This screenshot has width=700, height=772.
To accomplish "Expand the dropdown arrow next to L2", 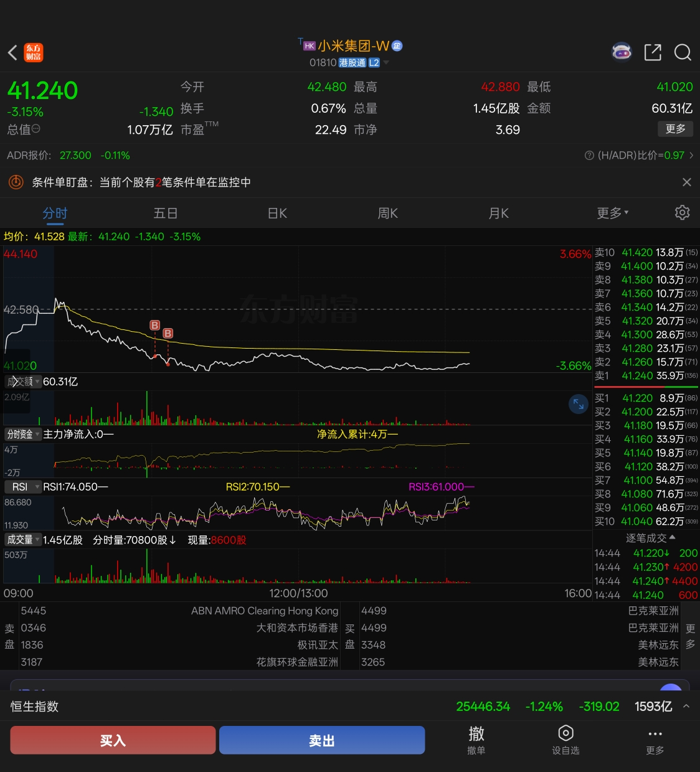I will pos(386,63).
